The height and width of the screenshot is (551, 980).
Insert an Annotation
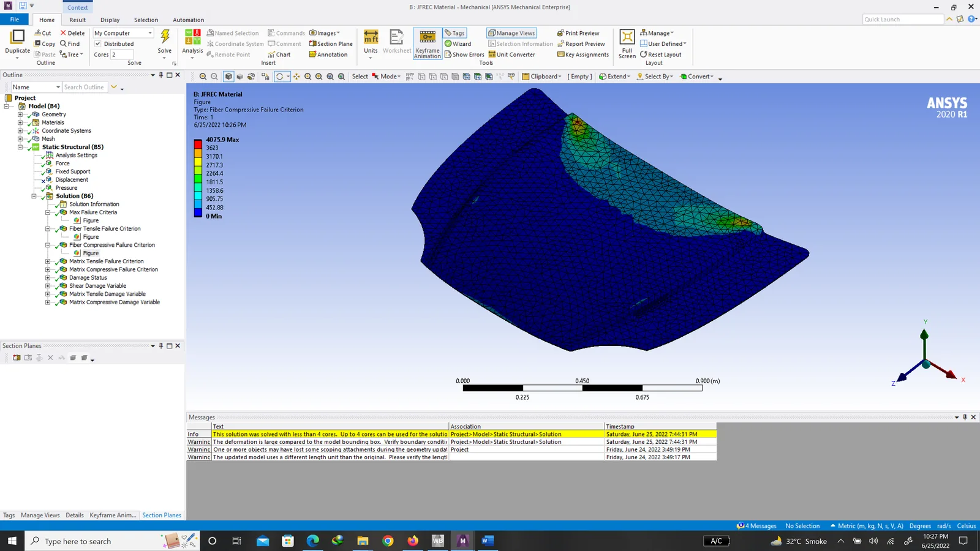pos(328,54)
